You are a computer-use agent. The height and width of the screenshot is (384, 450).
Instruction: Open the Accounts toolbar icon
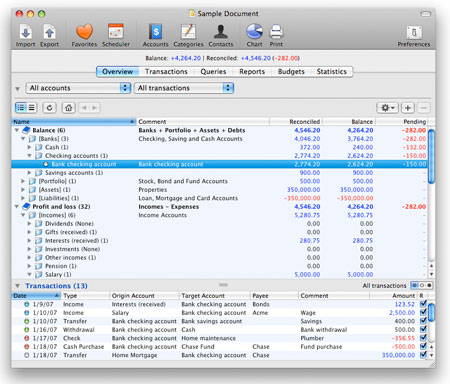point(155,32)
